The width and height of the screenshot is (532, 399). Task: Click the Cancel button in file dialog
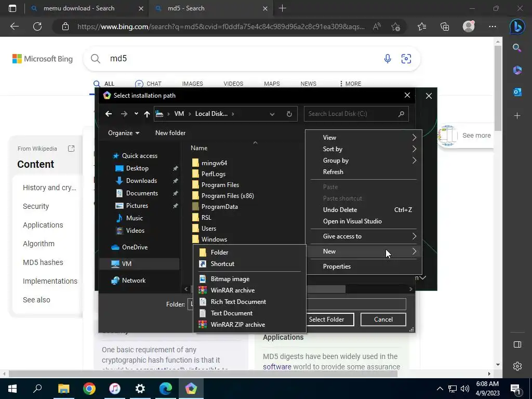(x=383, y=320)
